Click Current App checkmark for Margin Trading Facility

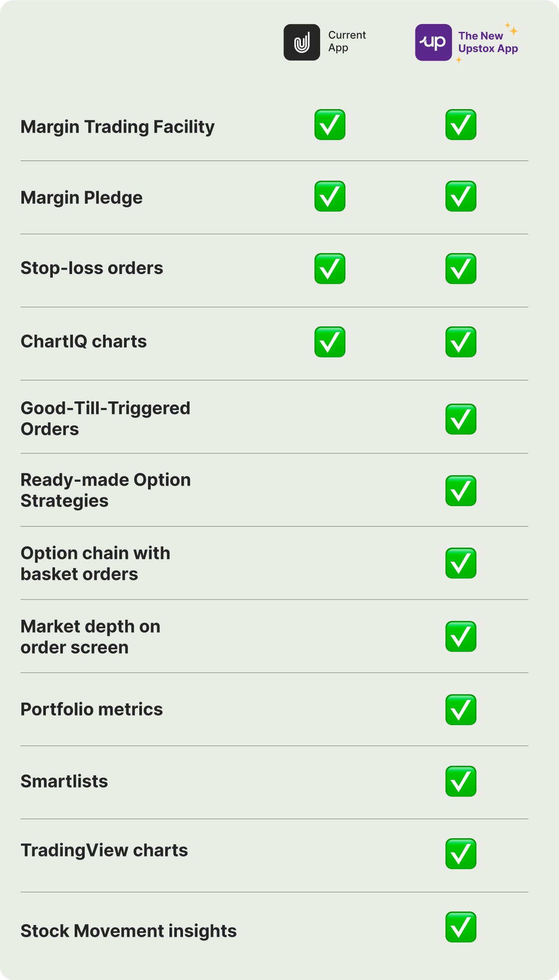(330, 125)
